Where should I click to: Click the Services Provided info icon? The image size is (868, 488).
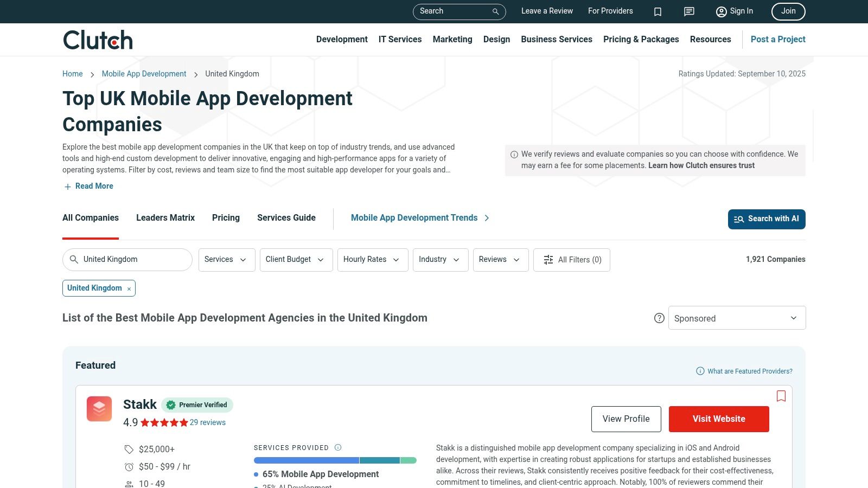pos(338,447)
